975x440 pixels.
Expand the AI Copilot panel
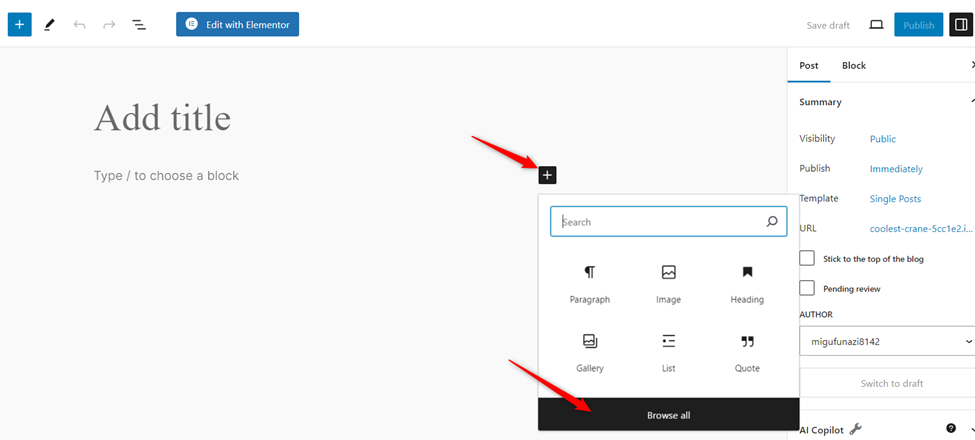tap(971, 428)
